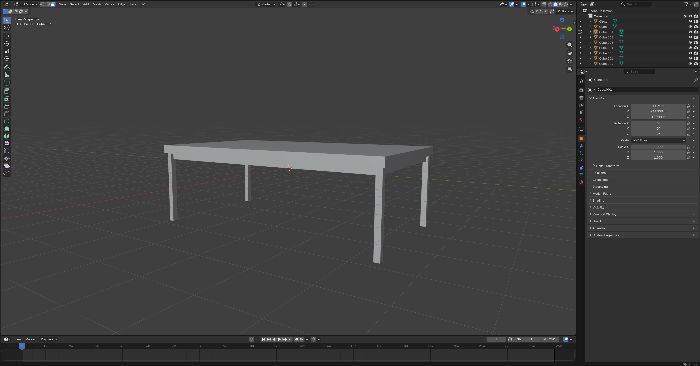
Task: Open the Mesh menu
Action: pyautogui.click(x=96, y=4)
